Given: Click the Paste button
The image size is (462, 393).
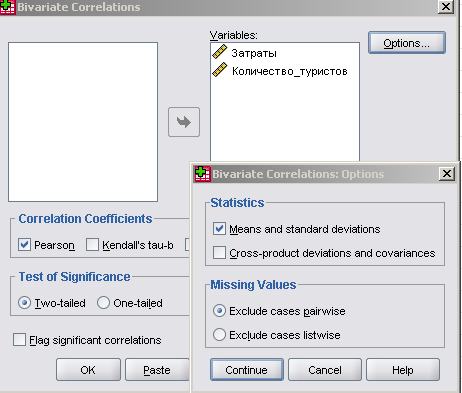Looking at the screenshot, I should point(157,370).
